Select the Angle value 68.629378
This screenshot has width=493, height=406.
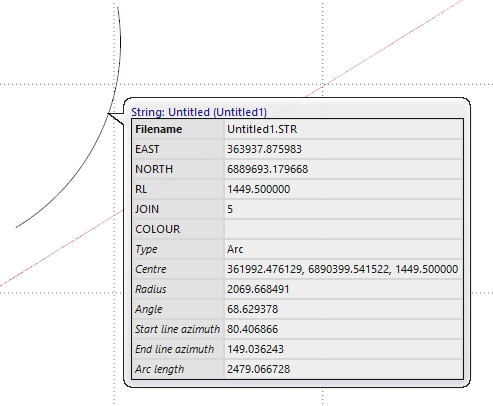[252, 309]
